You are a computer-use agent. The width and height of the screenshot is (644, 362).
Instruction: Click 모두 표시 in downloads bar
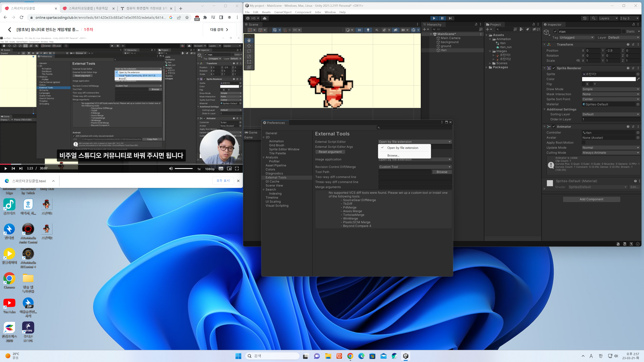[223, 181]
